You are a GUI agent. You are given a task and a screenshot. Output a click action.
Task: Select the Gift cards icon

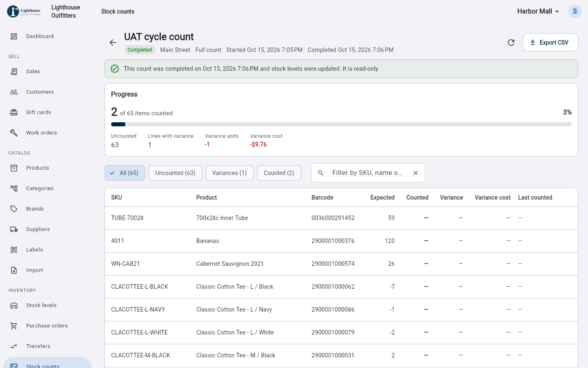coord(14,112)
